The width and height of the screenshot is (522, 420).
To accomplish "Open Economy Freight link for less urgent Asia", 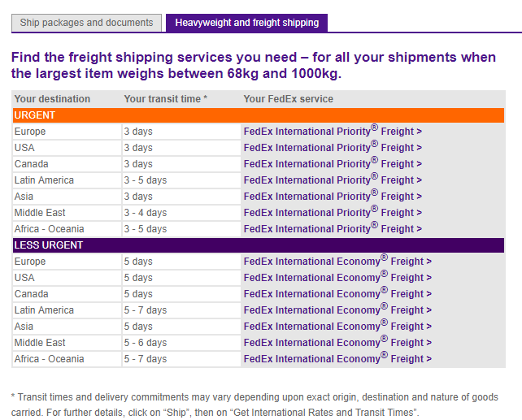I will point(337,327).
